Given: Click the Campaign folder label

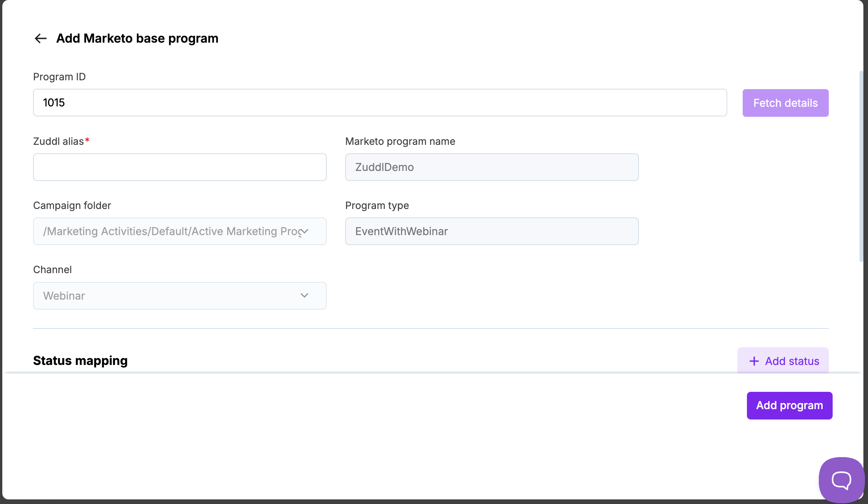Looking at the screenshot, I should [72, 206].
